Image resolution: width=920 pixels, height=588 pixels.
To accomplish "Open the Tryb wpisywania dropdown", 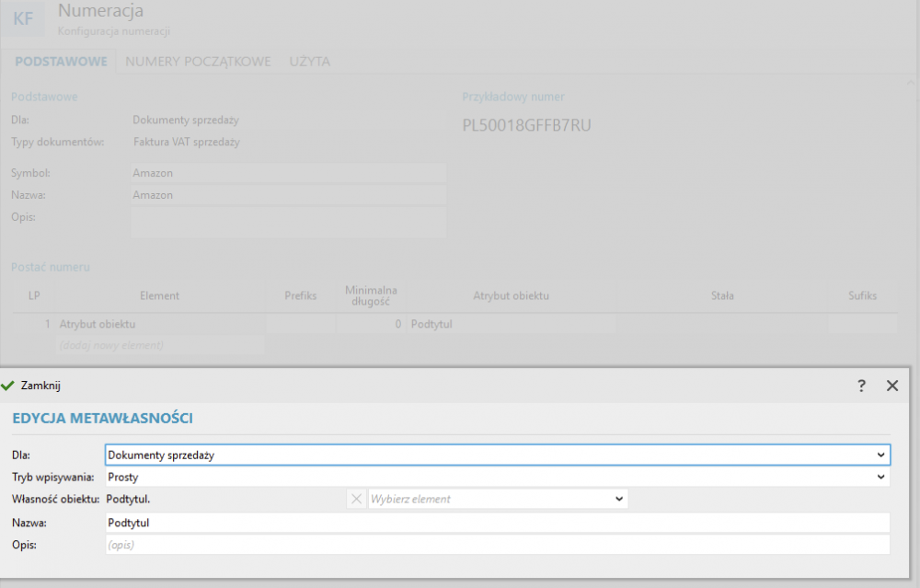I will click(882, 478).
